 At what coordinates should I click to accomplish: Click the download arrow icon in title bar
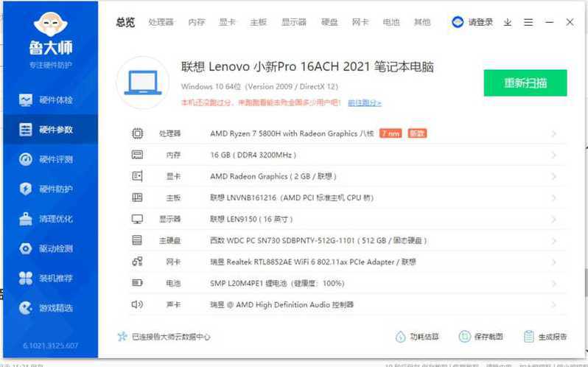(x=508, y=23)
